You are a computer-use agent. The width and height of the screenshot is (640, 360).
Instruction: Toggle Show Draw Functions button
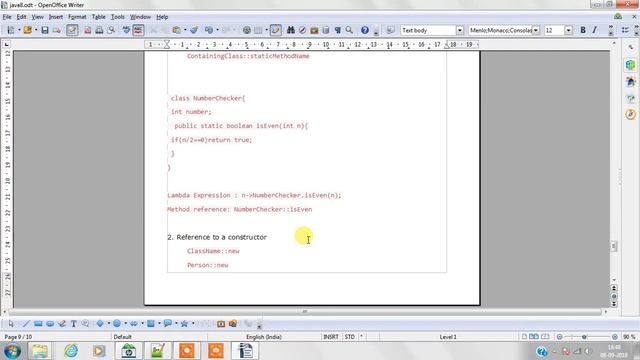(x=276, y=30)
